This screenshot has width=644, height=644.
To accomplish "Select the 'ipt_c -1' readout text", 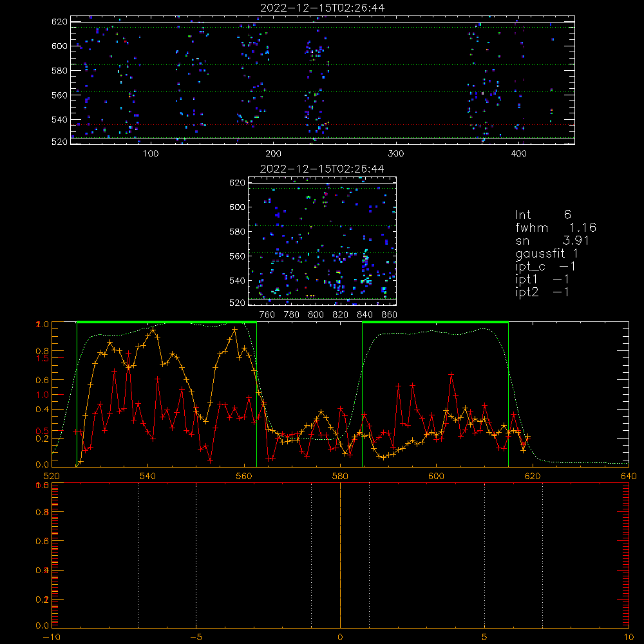I will [545, 267].
